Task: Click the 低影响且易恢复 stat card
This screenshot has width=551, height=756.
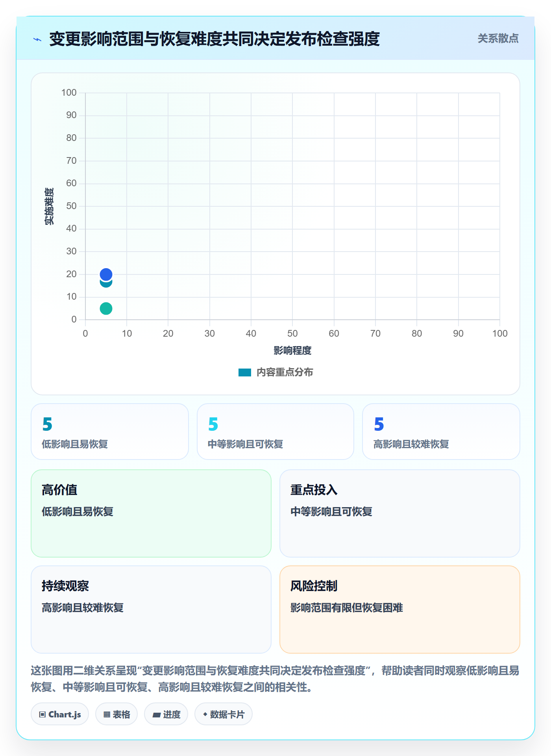Action: [x=110, y=432]
